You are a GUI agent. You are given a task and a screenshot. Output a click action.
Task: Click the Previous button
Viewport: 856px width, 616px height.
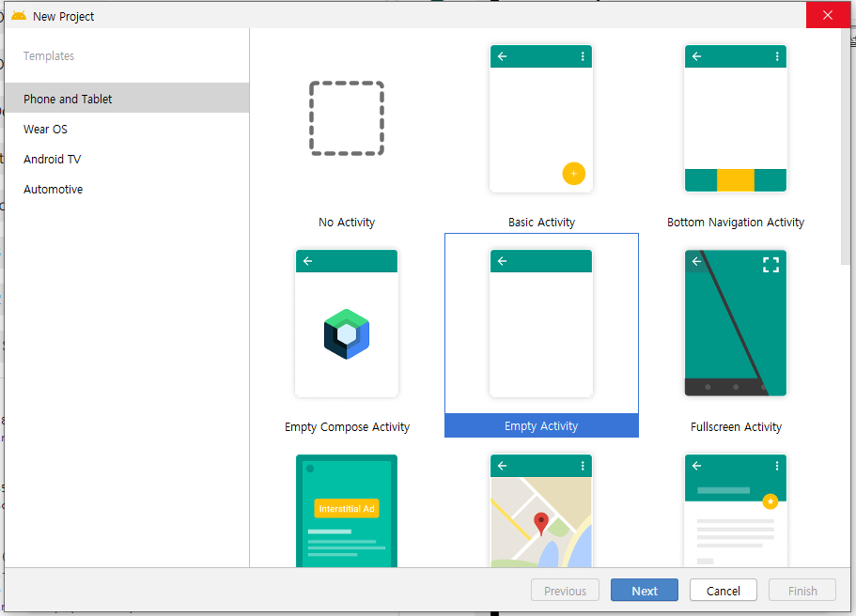tap(565, 591)
